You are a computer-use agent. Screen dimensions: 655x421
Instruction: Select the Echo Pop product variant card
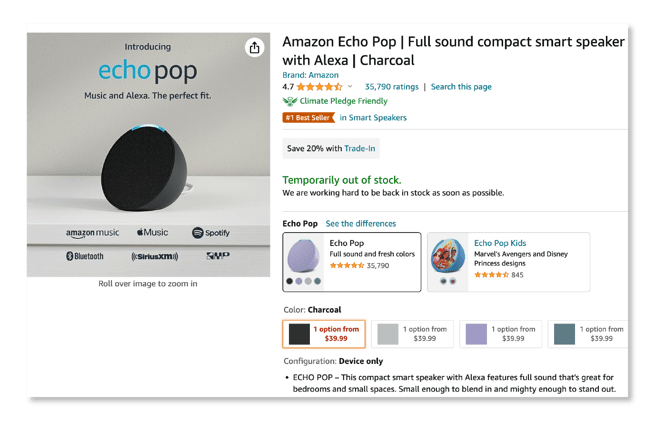click(352, 262)
